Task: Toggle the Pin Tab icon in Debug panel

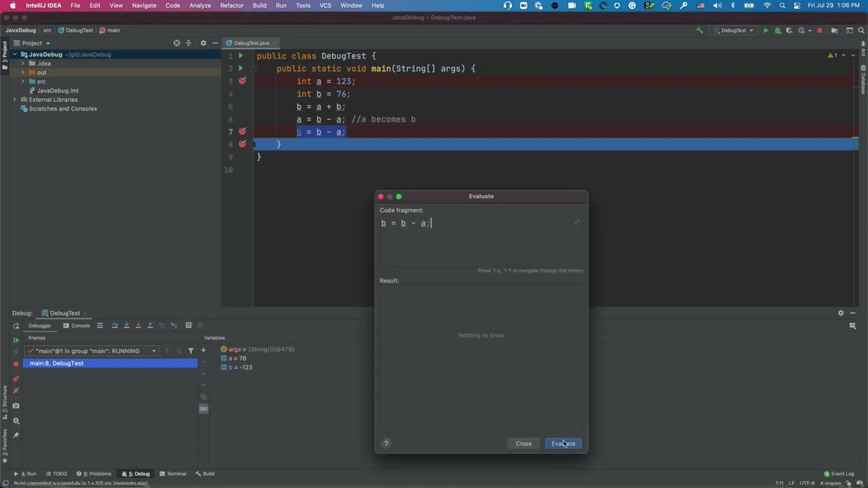Action: (16, 435)
